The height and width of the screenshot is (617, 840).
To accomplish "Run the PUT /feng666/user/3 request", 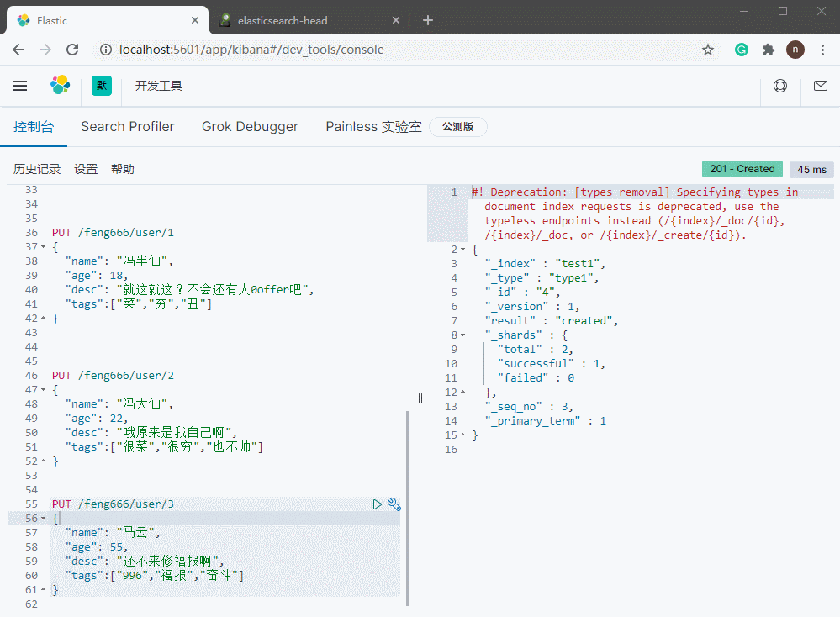I will point(378,504).
